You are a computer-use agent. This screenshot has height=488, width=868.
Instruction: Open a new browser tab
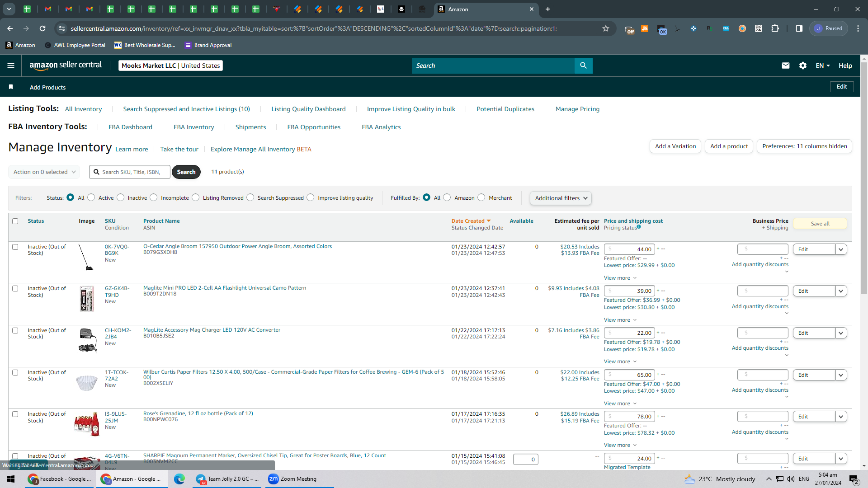[x=548, y=9]
